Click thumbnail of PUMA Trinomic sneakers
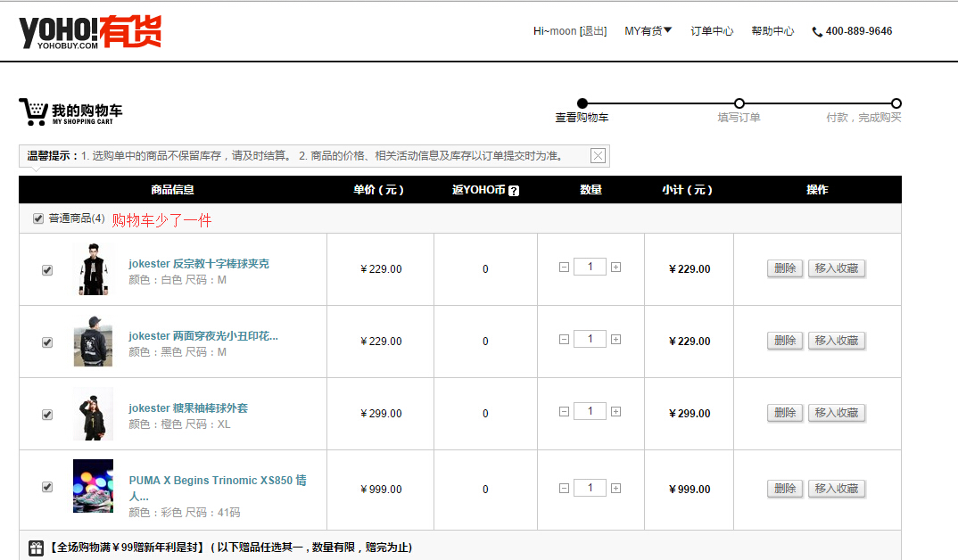This screenshot has height=560, width=958. click(93, 486)
